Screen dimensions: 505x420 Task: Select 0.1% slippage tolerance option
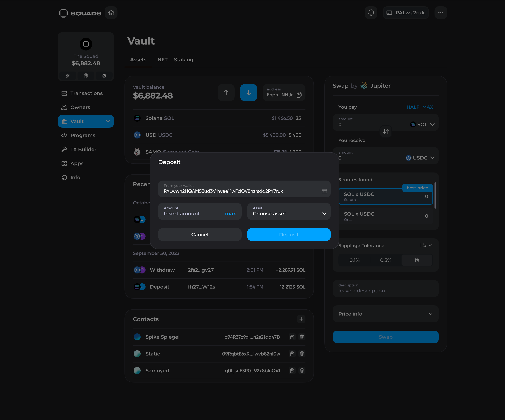coord(354,260)
